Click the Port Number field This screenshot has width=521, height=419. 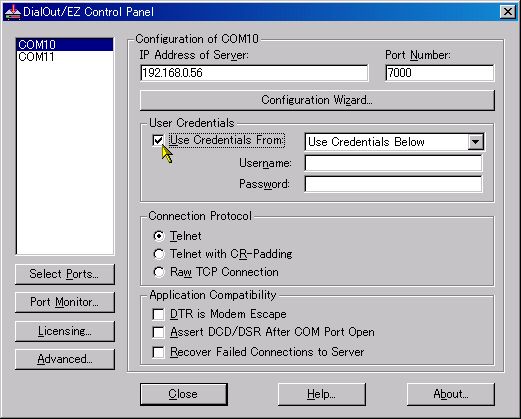(439, 73)
